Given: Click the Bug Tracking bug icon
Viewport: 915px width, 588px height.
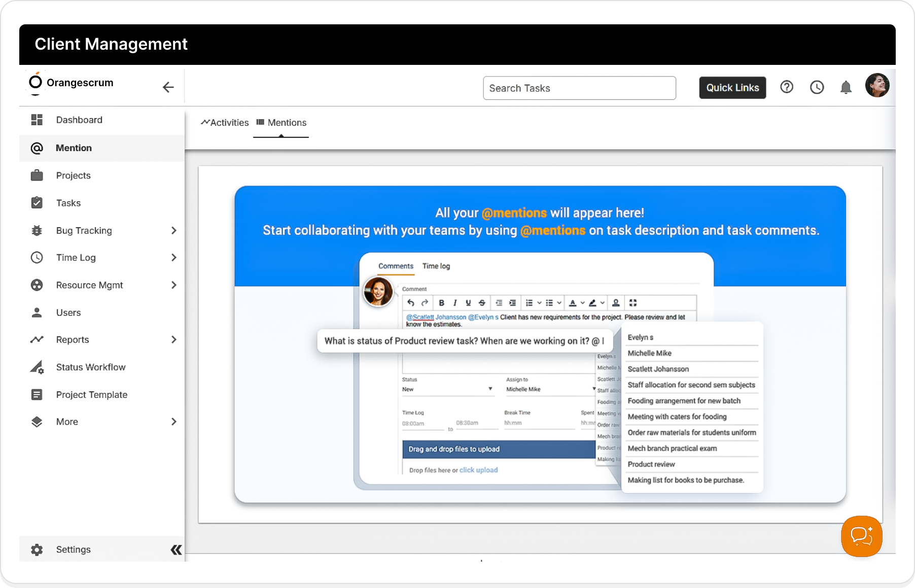Looking at the screenshot, I should click(x=37, y=231).
